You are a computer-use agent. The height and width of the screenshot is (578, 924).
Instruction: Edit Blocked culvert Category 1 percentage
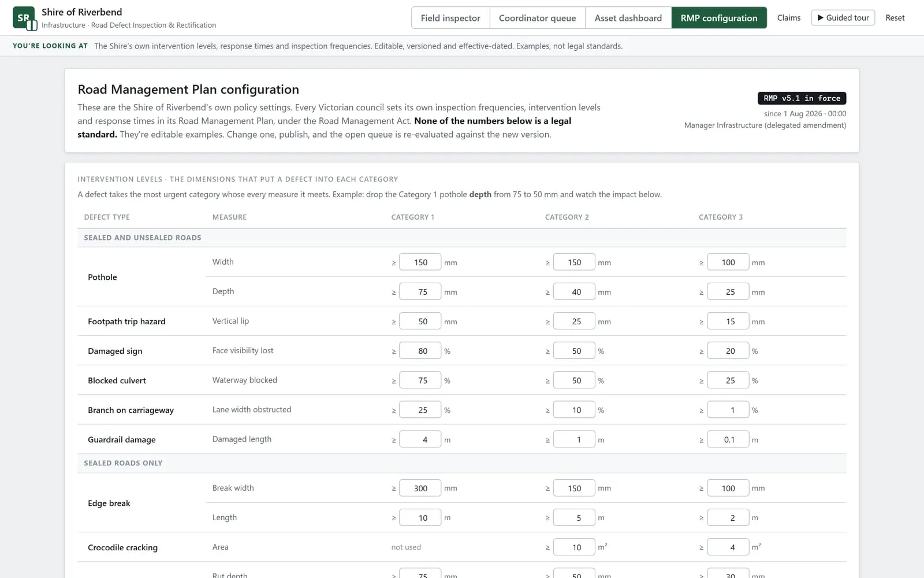click(x=420, y=380)
